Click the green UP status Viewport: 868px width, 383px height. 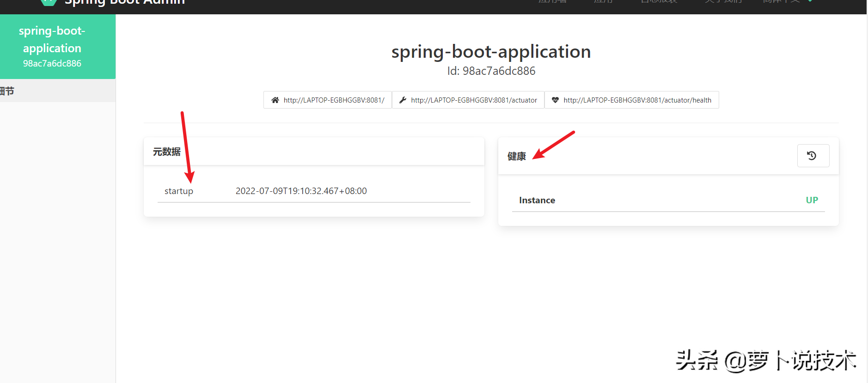click(812, 200)
